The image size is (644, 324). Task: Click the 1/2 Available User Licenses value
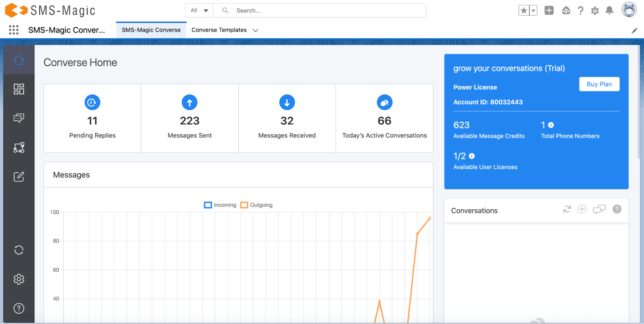(x=459, y=156)
